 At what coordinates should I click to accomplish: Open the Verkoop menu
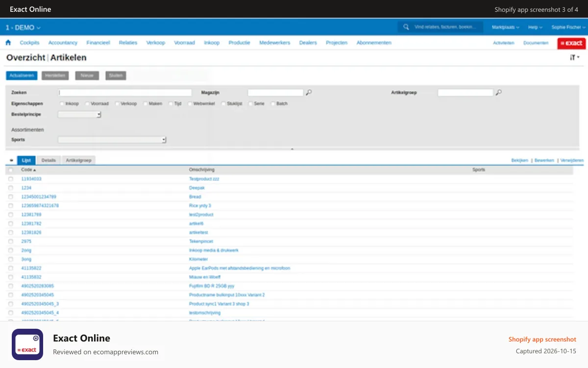[156, 43]
